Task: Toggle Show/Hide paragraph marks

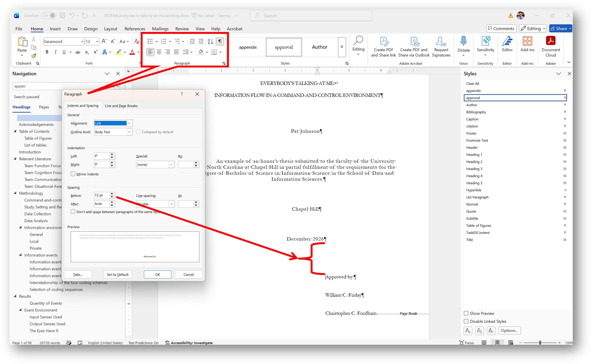Action: coord(220,41)
